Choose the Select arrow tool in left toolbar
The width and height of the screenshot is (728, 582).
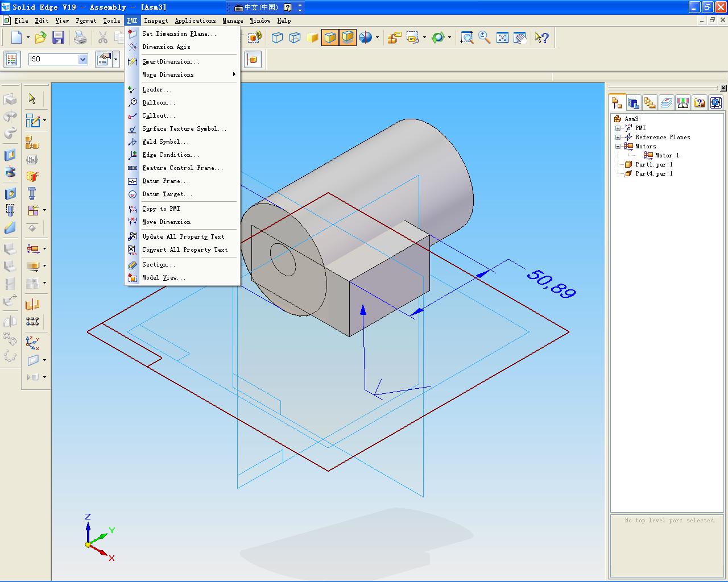(32, 99)
